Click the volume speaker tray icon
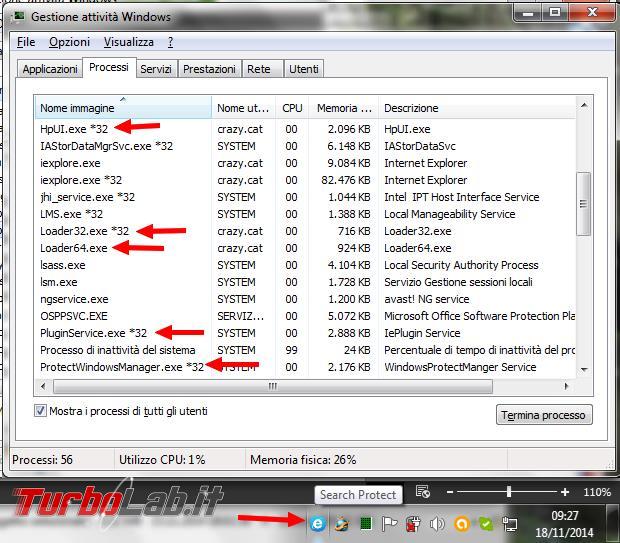Viewport: 620px width, 543px height. 437,524
